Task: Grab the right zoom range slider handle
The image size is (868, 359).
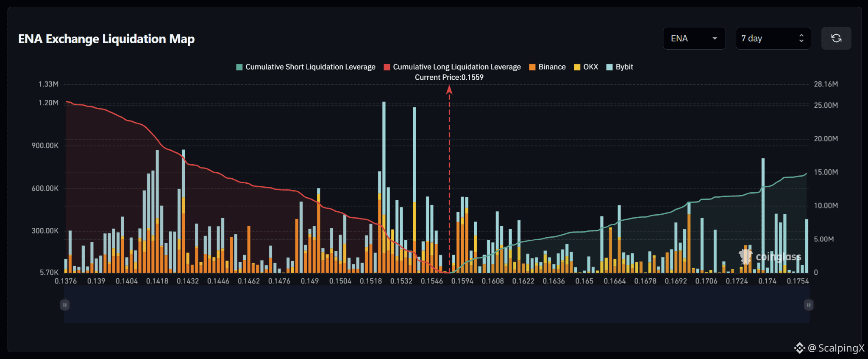Action: coord(809,305)
